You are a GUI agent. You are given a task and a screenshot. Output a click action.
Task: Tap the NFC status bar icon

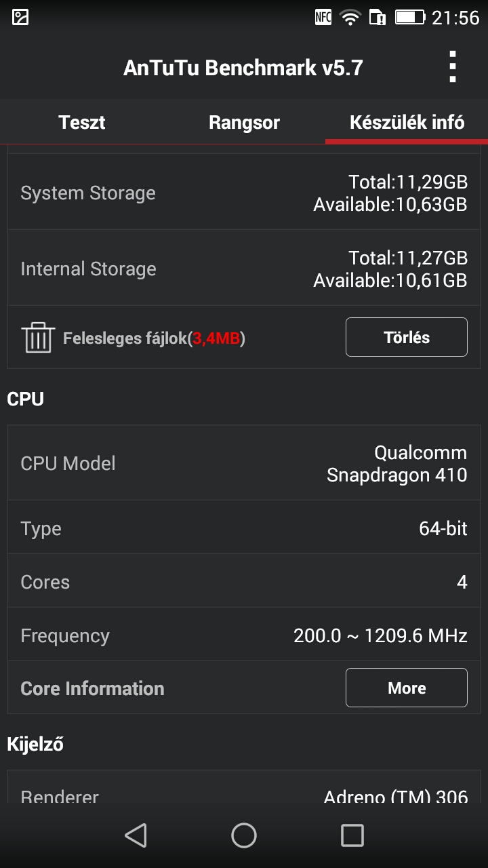coord(323,18)
